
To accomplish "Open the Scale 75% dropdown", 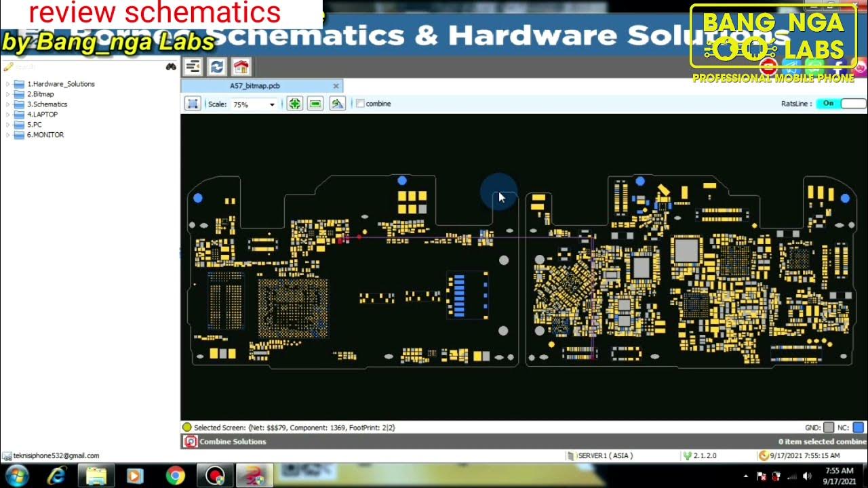I will tap(272, 104).
